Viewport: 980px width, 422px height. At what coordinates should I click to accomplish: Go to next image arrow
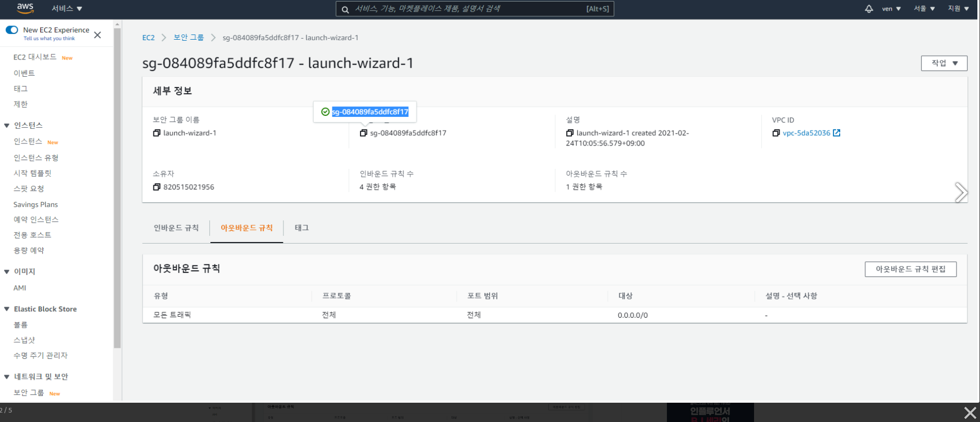(x=961, y=192)
